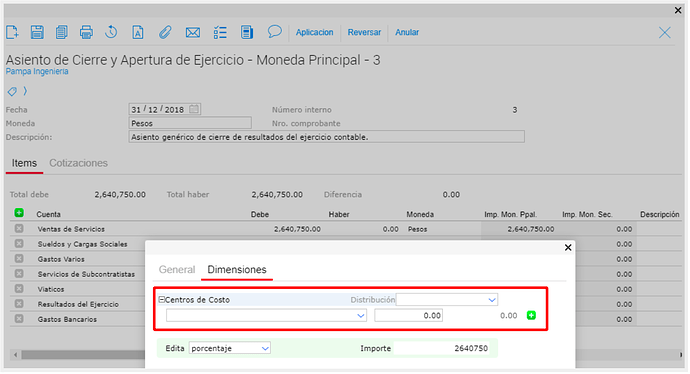Print the accounting entry
The width and height of the screenshot is (690, 374).
click(x=86, y=32)
